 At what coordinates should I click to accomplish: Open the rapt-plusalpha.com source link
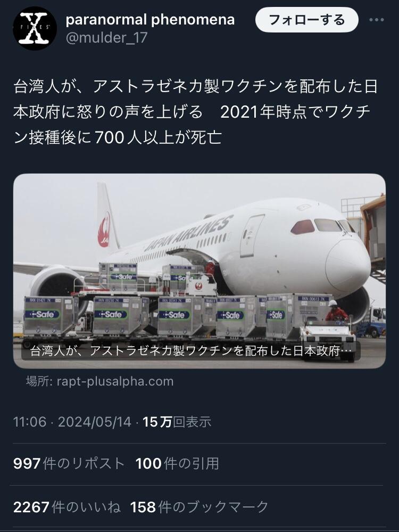click(115, 381)
